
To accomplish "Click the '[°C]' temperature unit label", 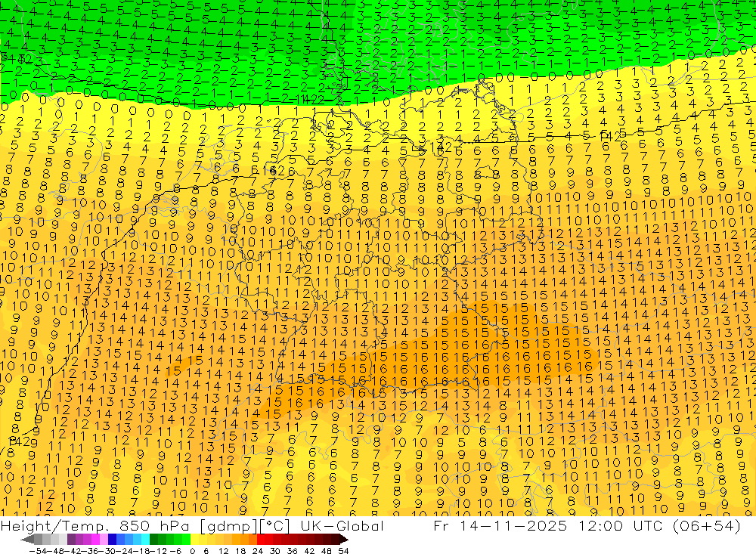I will (274, 526).
